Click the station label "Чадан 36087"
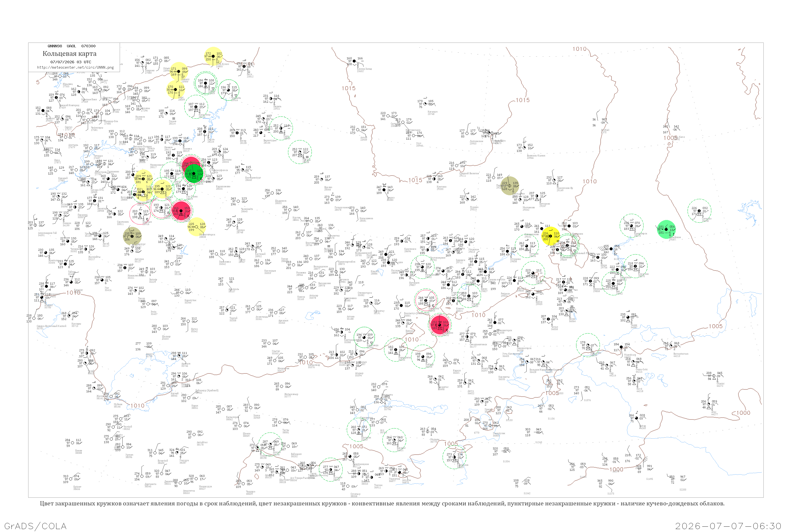The width and height of the screenshot is (798, 532). tap(634, 326)
